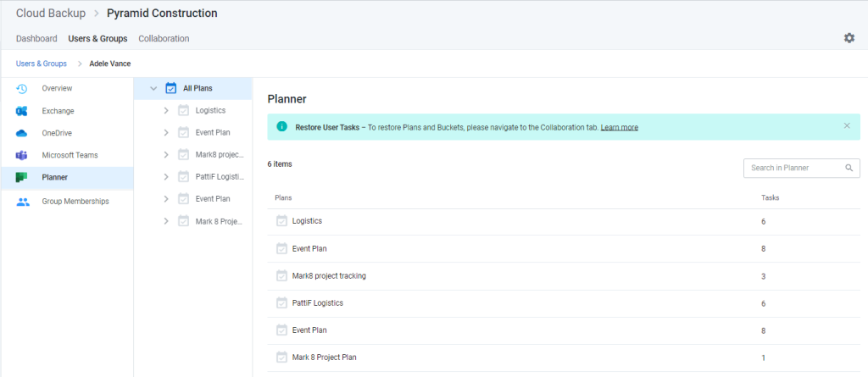Image resolution: width=868 pixels, height=377 pixels.
Task: Click task count 3 for Mark8 project tracking
Action: coord(764,276)
